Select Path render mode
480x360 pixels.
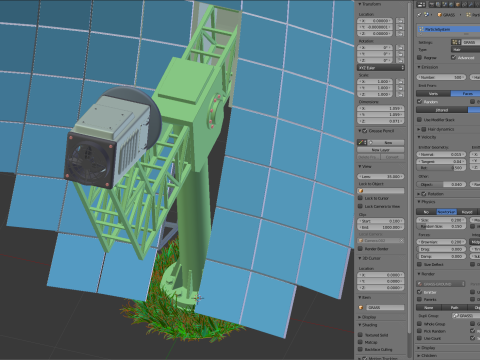pos(454,307)
